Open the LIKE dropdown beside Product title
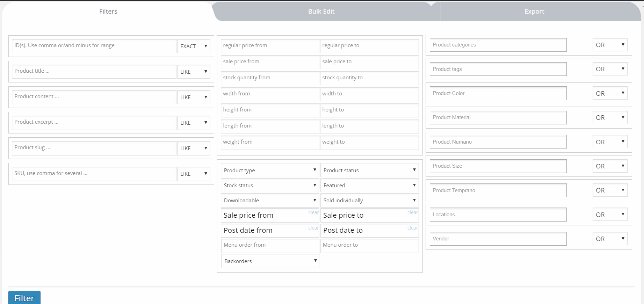 (194, 72)
